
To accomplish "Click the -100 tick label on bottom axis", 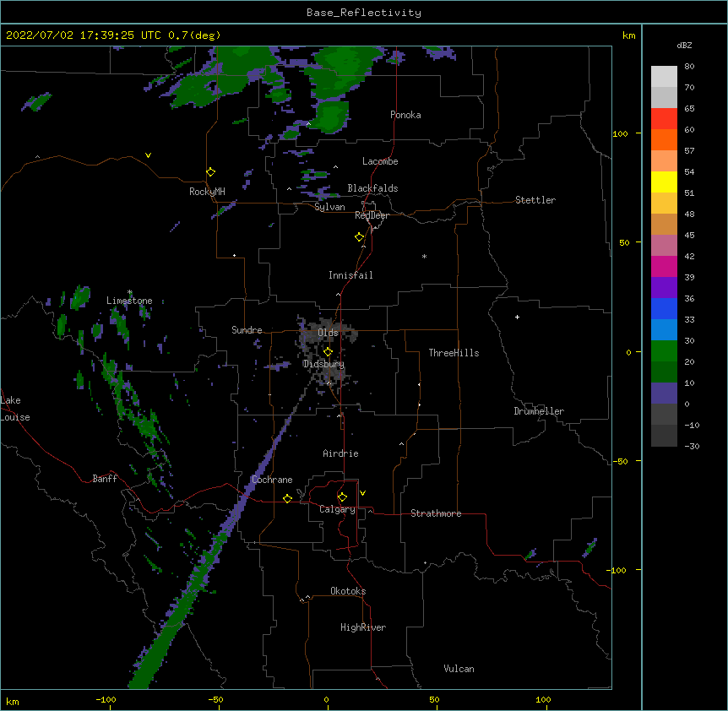I will (106, 699).
